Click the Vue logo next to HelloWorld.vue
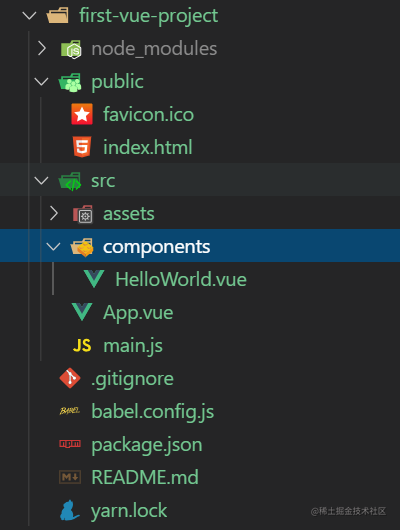The height and width of the screenshot is (530, 400). [94, 279]
